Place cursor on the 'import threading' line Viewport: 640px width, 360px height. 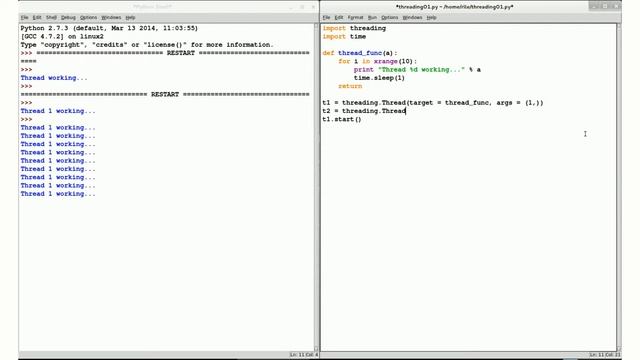click(x=354, y=28)
